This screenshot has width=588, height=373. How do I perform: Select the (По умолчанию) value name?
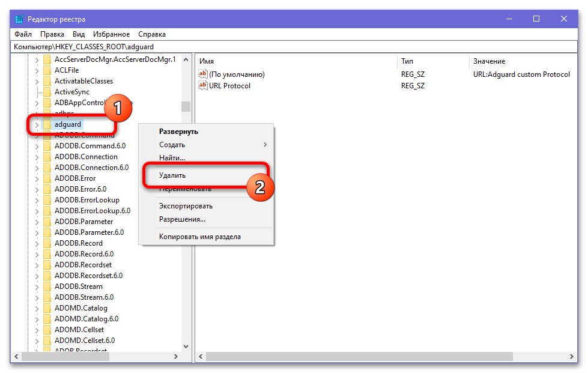(x=237, y=74)
